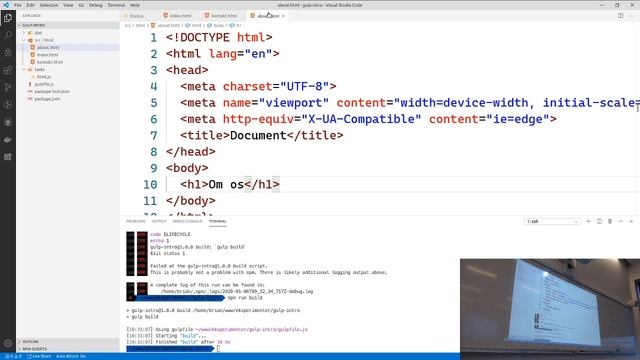Open the Go menu
Viewport: 640px width, 360px height.
click(81, 5)
